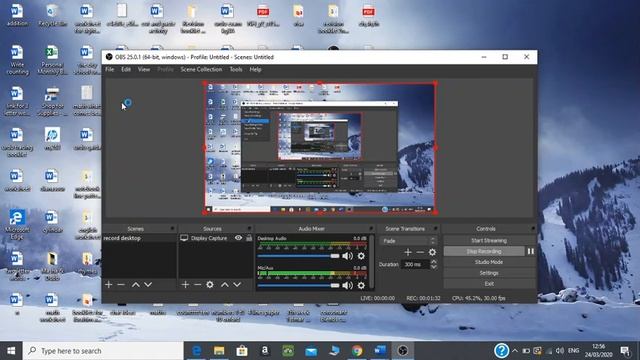640x360 pixels.
Task: Click the Stop Recording button
Action: pos(484,251)
